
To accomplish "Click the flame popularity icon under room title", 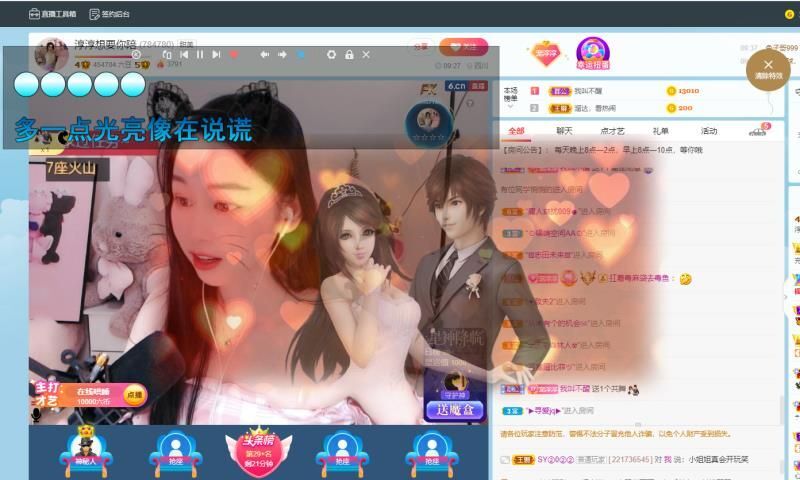I will [x=161, y=64].
